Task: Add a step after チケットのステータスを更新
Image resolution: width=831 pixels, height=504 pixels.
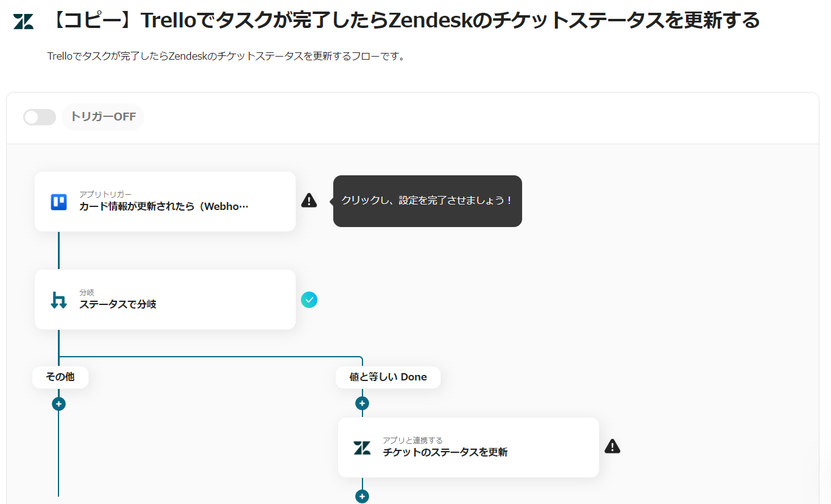Action: pyautogui.click(x=362, y=497)
